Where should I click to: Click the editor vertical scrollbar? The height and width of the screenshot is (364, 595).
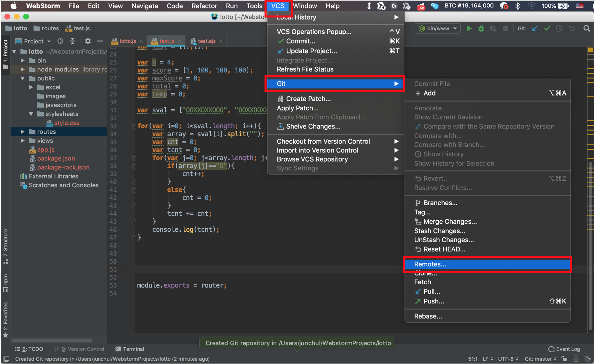click(x=590, y=246)
